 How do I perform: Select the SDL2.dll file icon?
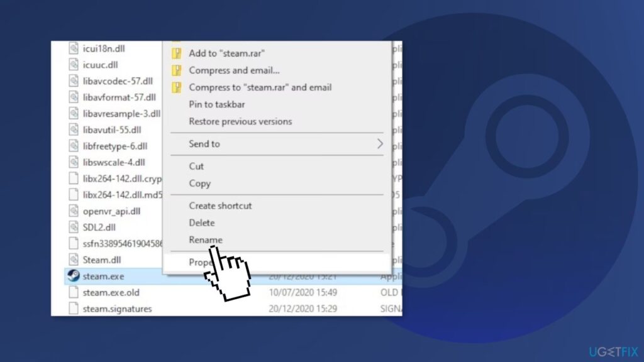point(74,227)
